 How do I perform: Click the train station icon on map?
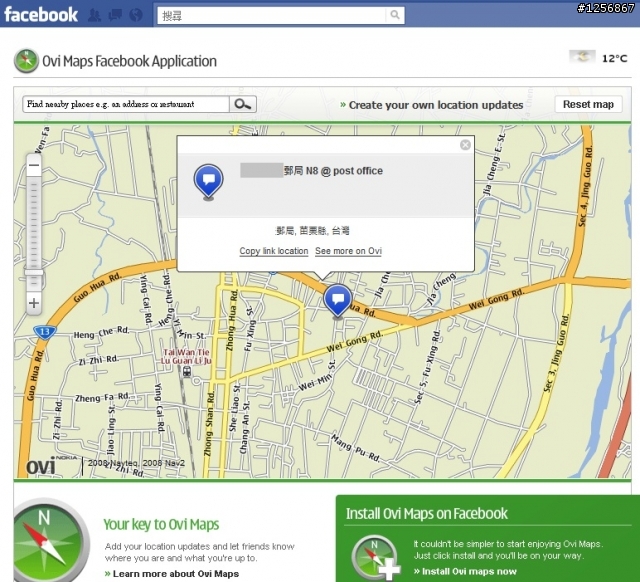187,372
